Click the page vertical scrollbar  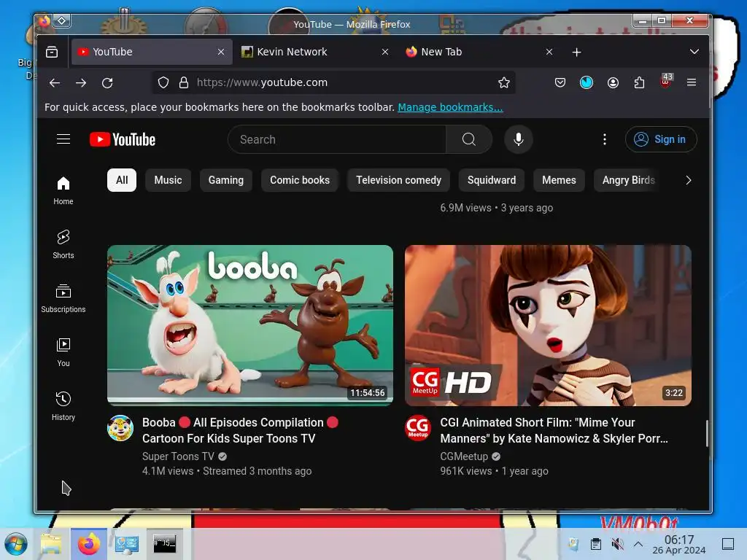coord(707,433)
